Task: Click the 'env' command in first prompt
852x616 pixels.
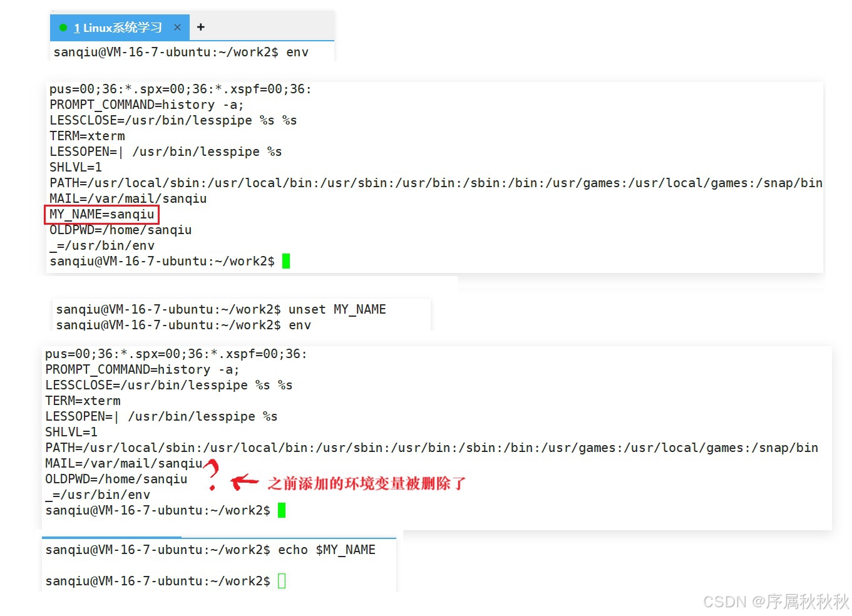Action: (297, 53)
